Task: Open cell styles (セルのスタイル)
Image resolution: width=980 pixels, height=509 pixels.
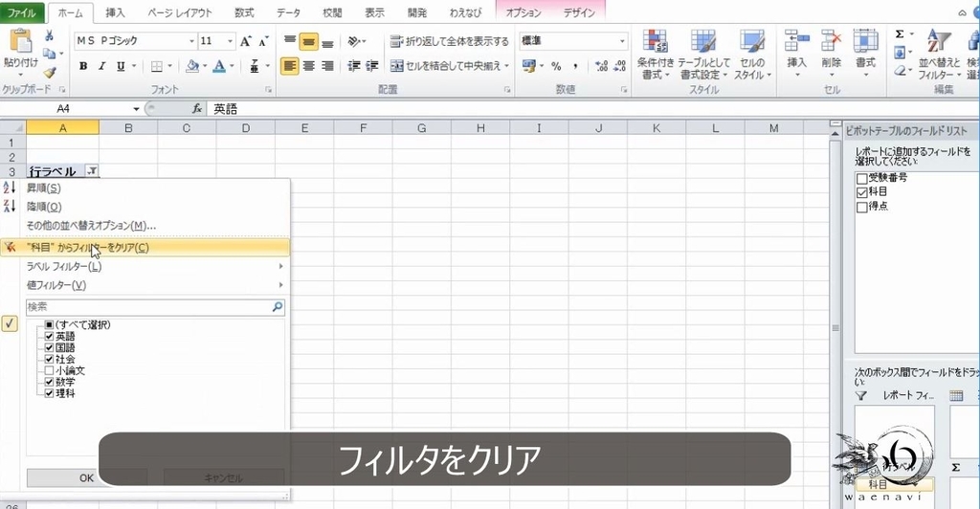Action: coord(752,55)
